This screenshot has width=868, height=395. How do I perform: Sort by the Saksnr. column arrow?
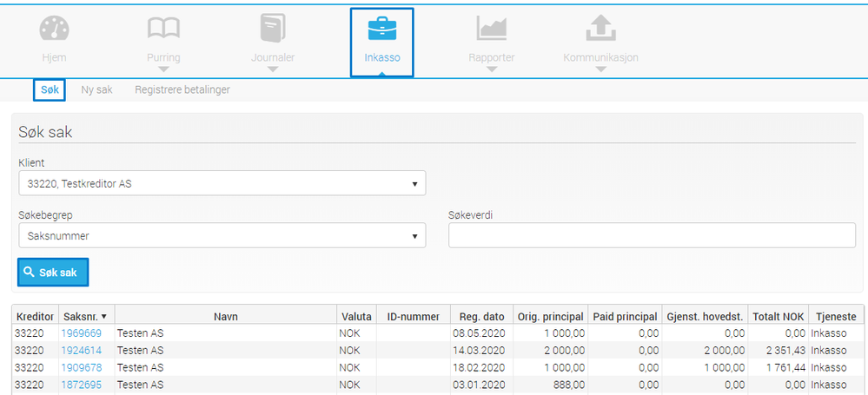point(104,317)
